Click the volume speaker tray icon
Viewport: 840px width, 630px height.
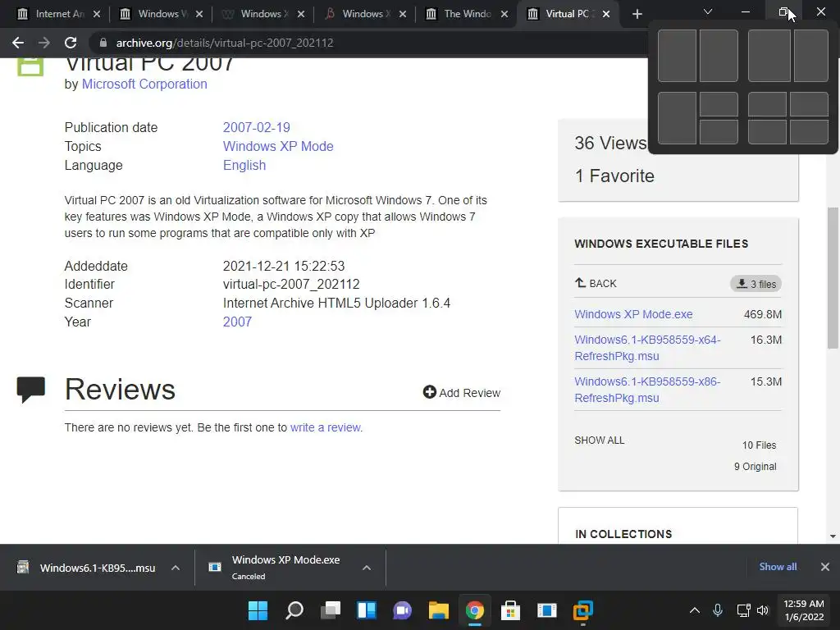[x=763, y=610]
